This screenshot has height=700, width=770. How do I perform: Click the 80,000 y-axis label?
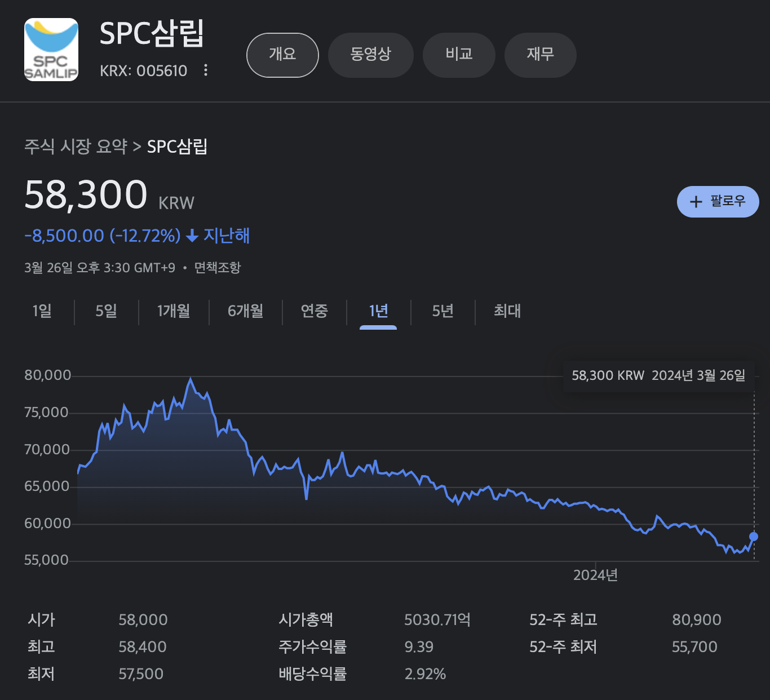pos(48,375)
